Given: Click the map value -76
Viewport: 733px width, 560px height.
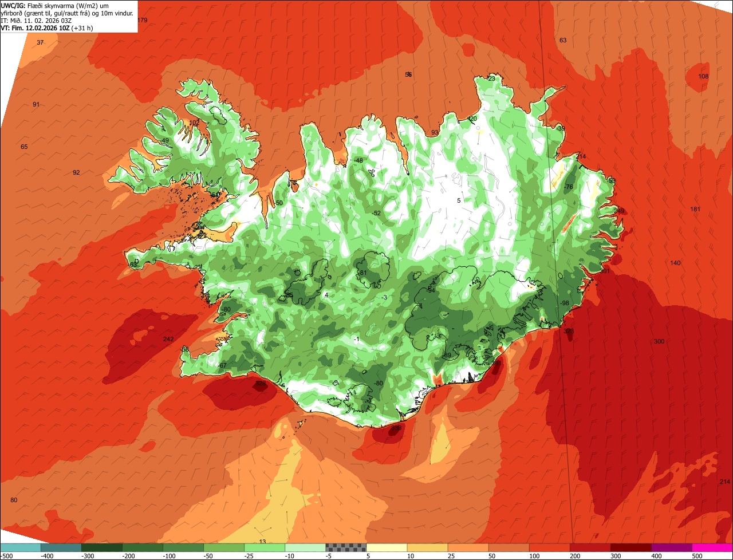Looking at the screenshot, I should click(569, 187).
